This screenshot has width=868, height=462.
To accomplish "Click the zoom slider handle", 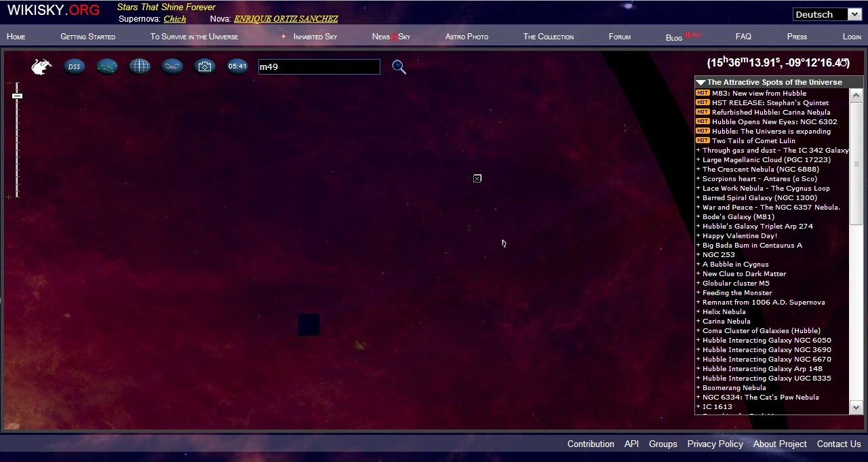I will tap(17, 96).
